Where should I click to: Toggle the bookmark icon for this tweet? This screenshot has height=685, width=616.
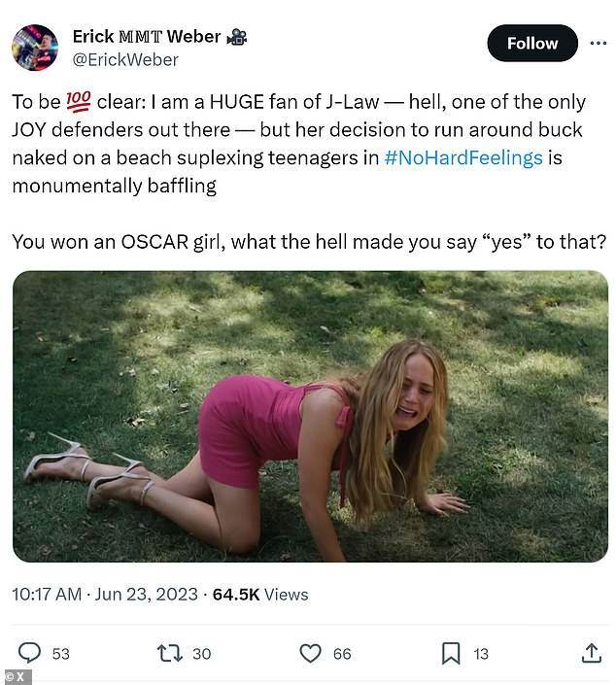pyautogui.click(x=451, y=653)
